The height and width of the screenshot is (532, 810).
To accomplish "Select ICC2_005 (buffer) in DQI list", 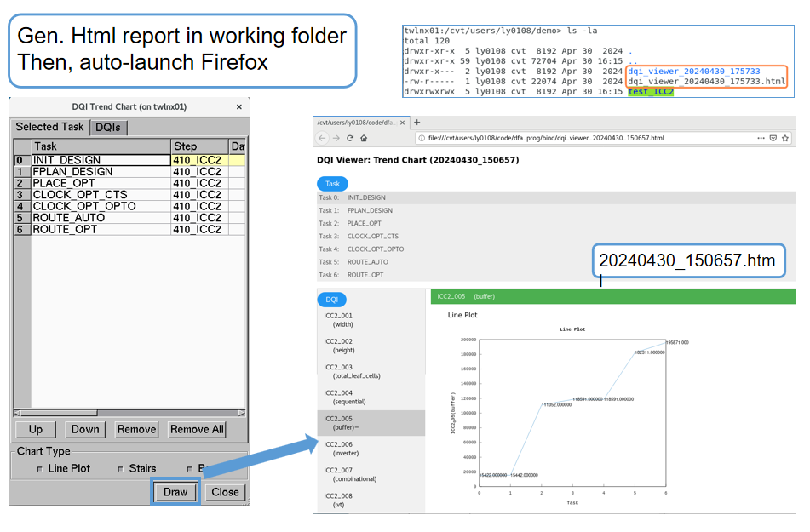I will [x=371, y=424].
